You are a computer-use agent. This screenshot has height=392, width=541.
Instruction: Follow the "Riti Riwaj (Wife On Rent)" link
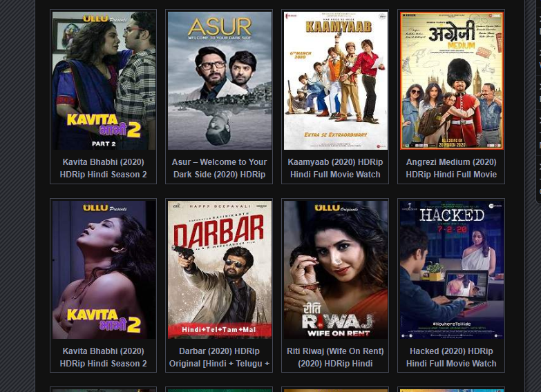tap(335, 357)
